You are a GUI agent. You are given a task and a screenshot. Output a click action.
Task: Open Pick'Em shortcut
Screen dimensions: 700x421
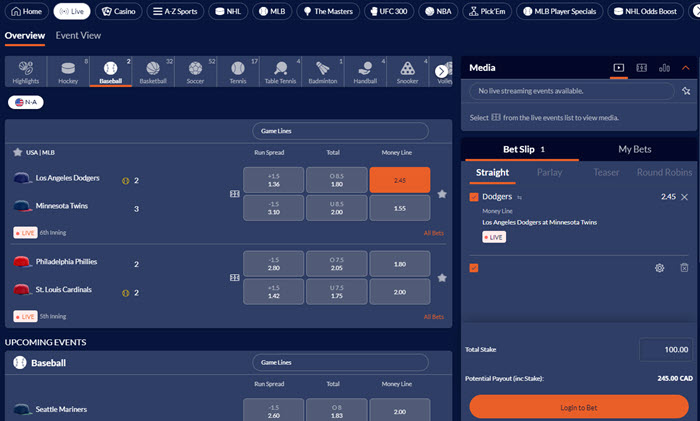pyautogui.click(x=487, y=11)
